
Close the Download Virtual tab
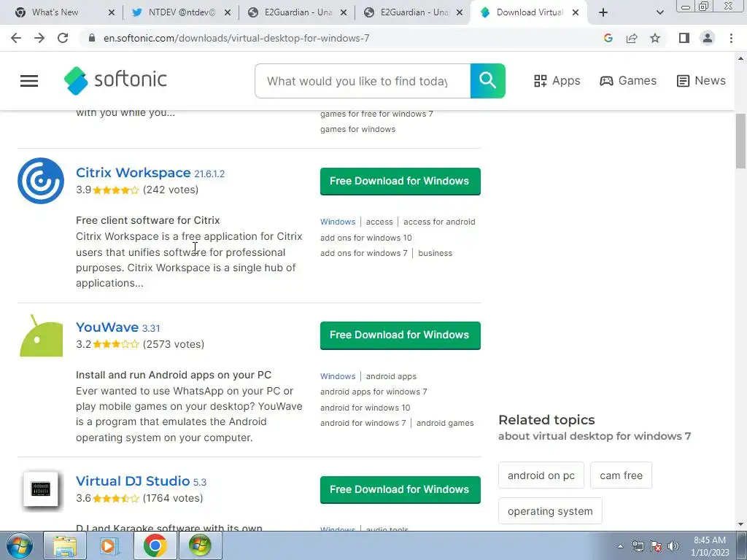(x=576, y=12)
